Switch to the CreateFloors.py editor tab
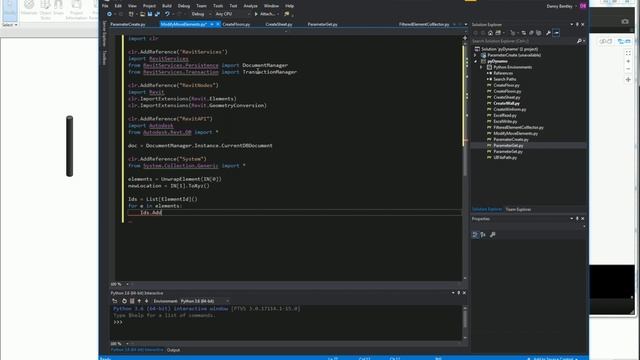The width and height of the screenshot is (640, 360). (x=236, y=24)
